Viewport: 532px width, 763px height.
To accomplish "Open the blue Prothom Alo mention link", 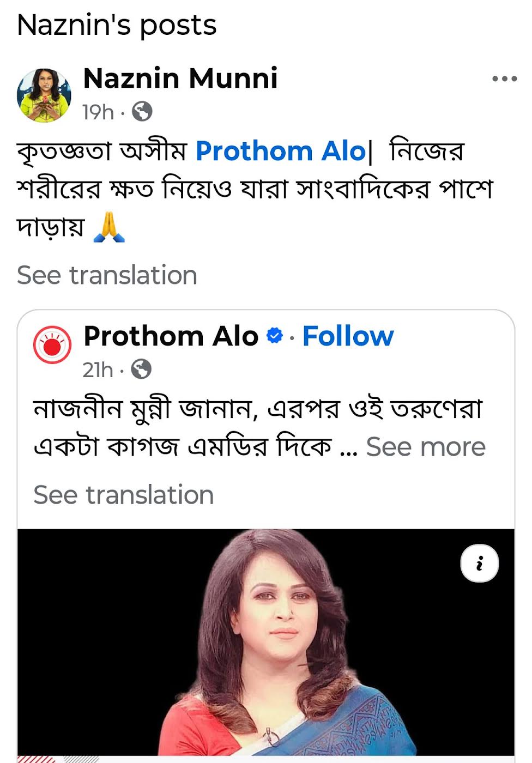I will [x=280, y=151].
